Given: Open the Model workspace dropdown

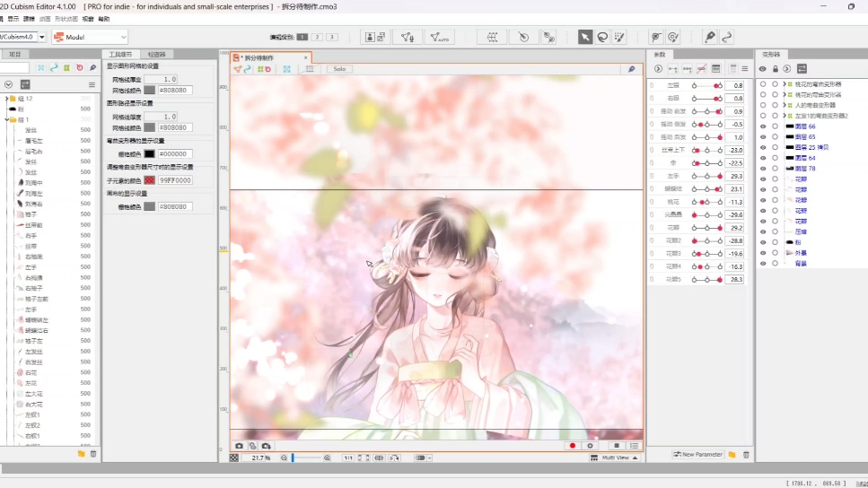Looking at the screenshot, I should pos(90,37).
